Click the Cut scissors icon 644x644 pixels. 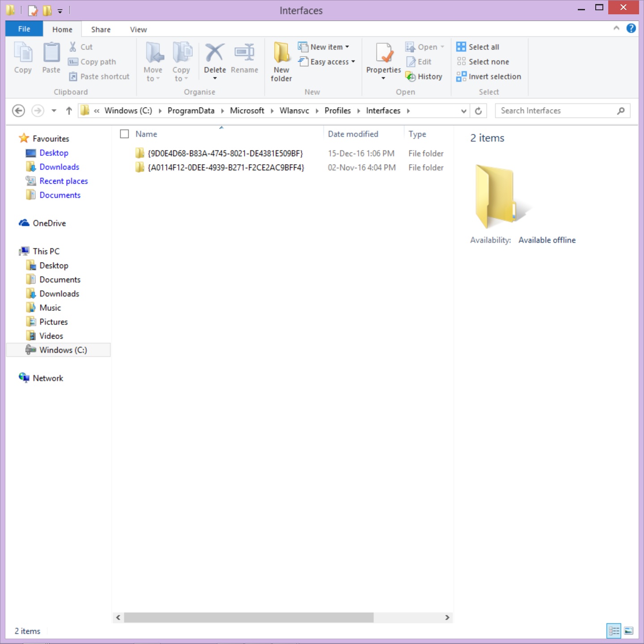click(73, 47)
